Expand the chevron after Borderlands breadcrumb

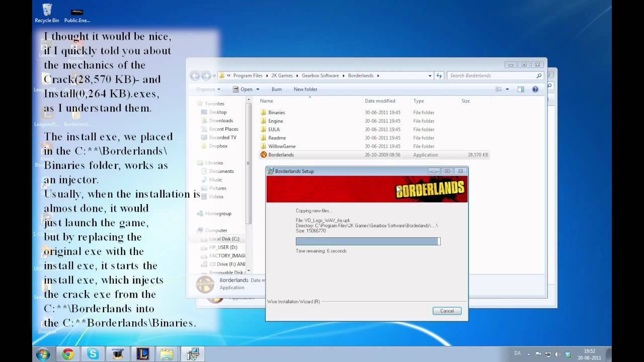point(378,76)
